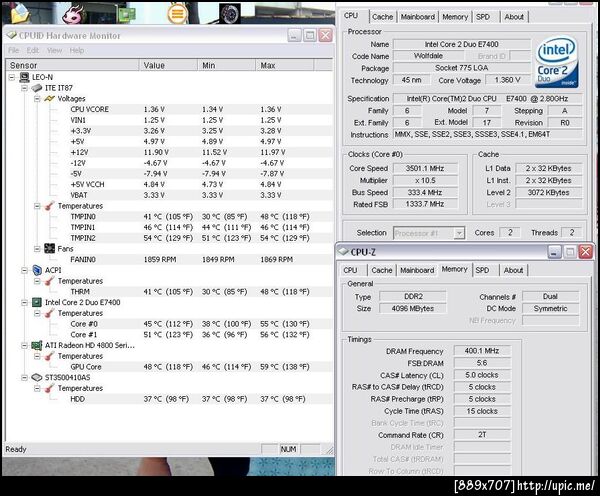Switch to SPD tab in lower CPU-Z window
Screen dimensions: 600x496
tap(482, 270)
